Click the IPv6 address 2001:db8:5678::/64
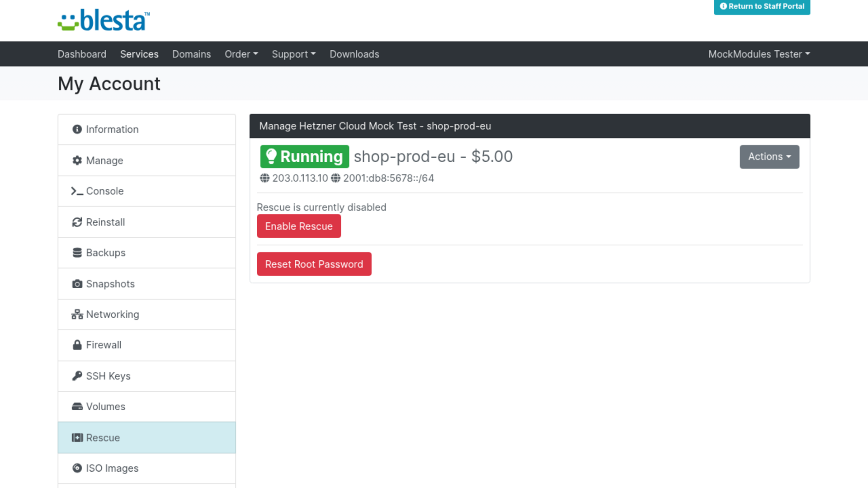 388,178
